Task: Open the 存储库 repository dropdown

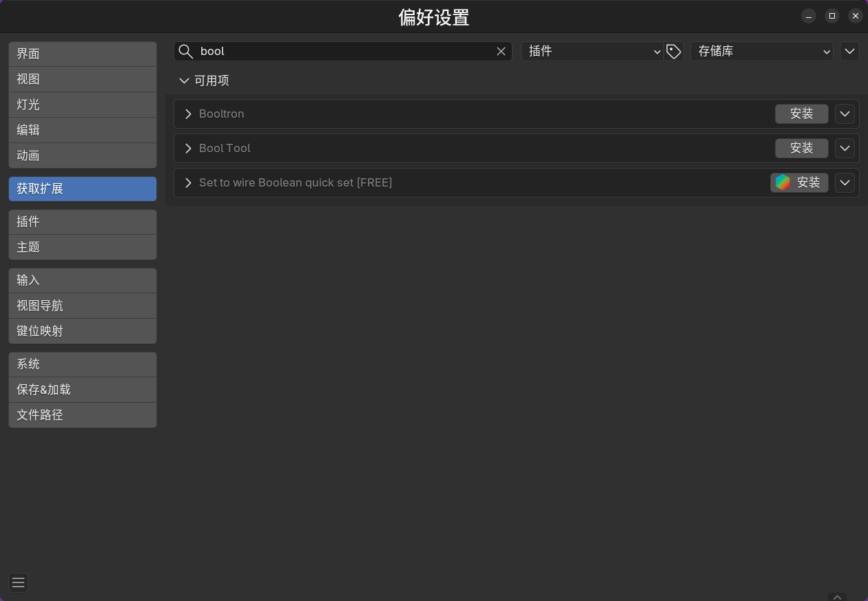Action: pos(761,52)
